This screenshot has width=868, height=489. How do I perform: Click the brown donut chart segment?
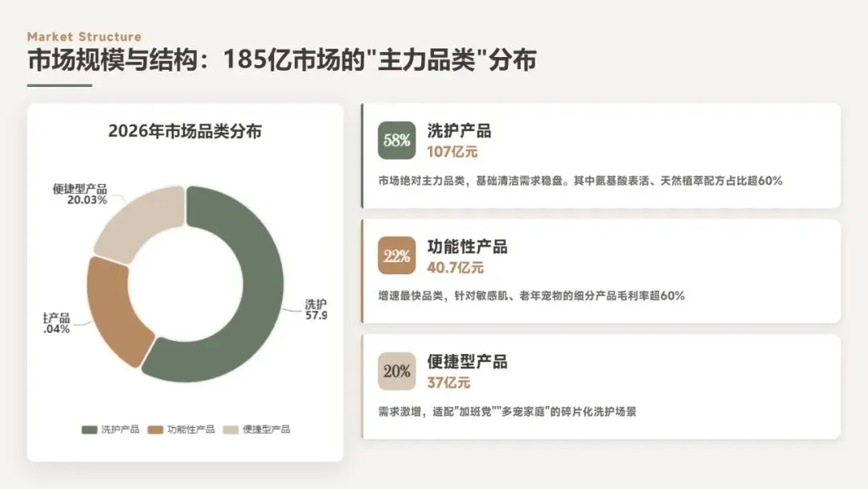(x=115, y=310)
